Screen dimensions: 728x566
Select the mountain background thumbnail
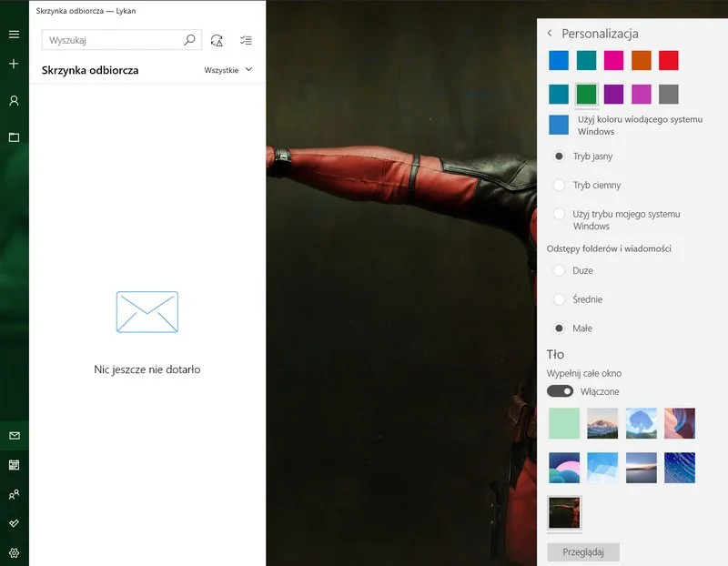pos(602,422)
